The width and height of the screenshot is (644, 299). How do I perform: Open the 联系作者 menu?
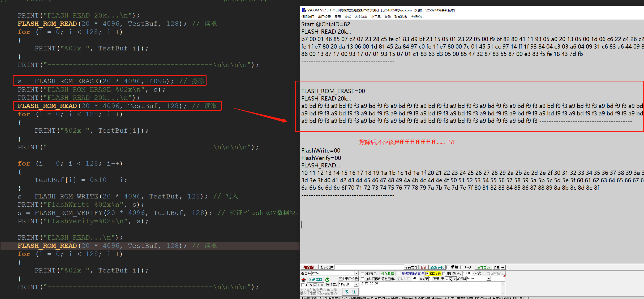[x=401, y=17]
